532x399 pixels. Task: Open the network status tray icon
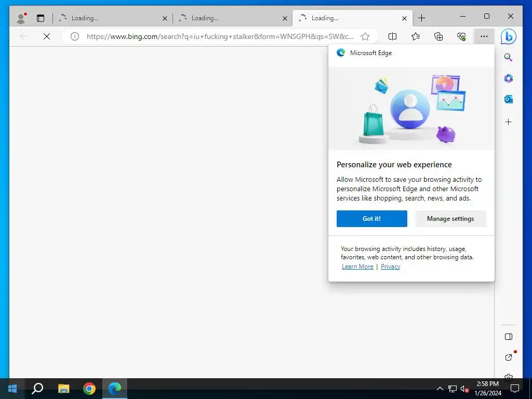453,389
